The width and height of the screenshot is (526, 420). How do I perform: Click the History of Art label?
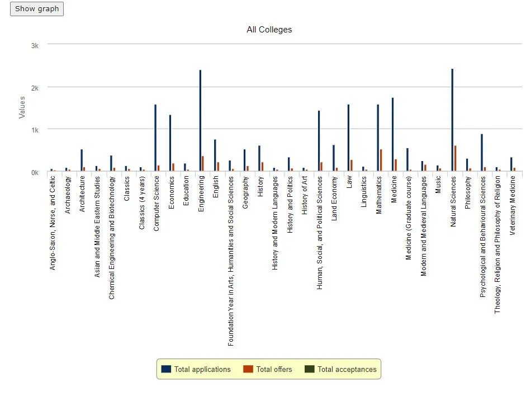point(304,195)
